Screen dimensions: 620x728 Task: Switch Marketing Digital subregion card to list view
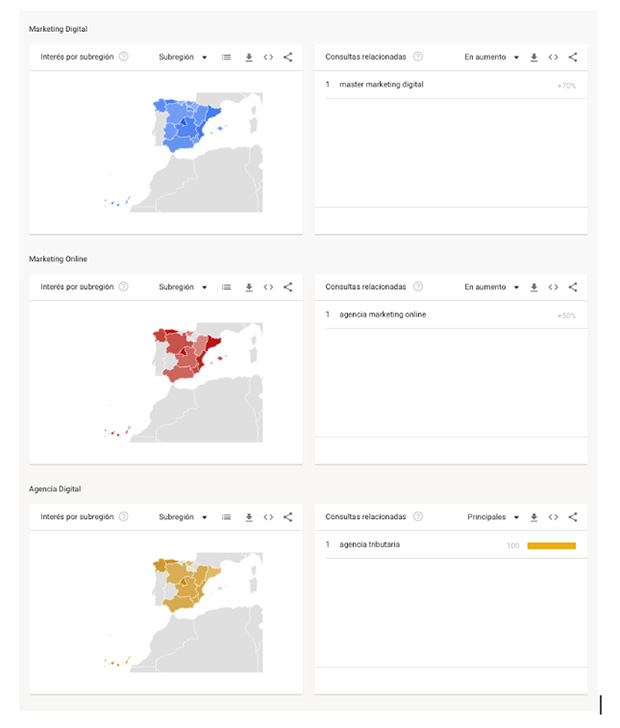click(x=227, y=57)
